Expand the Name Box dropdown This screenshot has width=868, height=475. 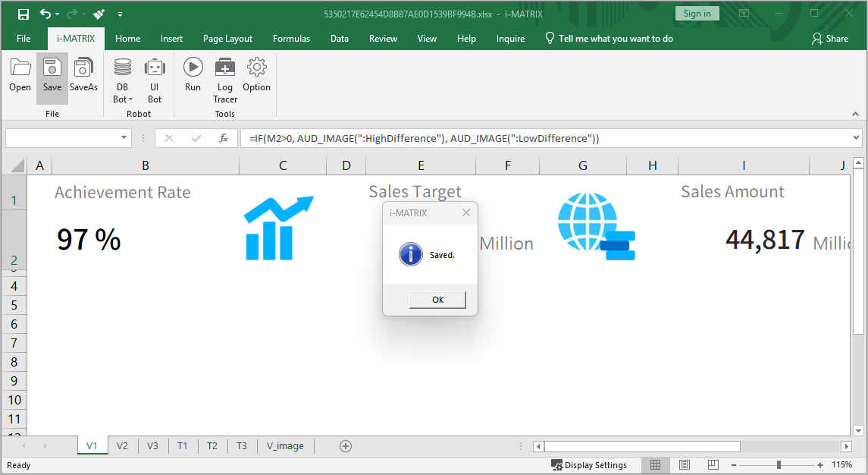(x=125, y=138)
